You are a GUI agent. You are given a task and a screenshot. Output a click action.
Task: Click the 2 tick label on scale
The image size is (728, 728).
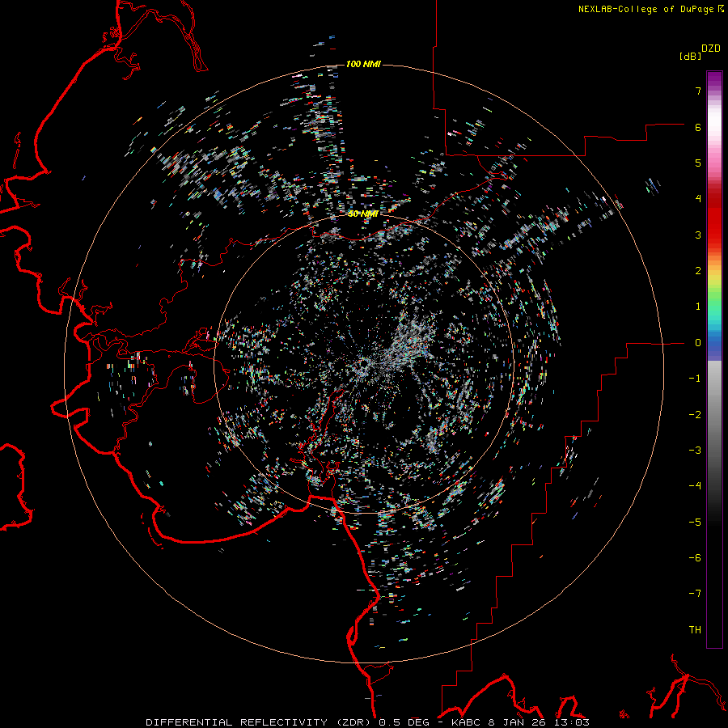coord(698,271)
